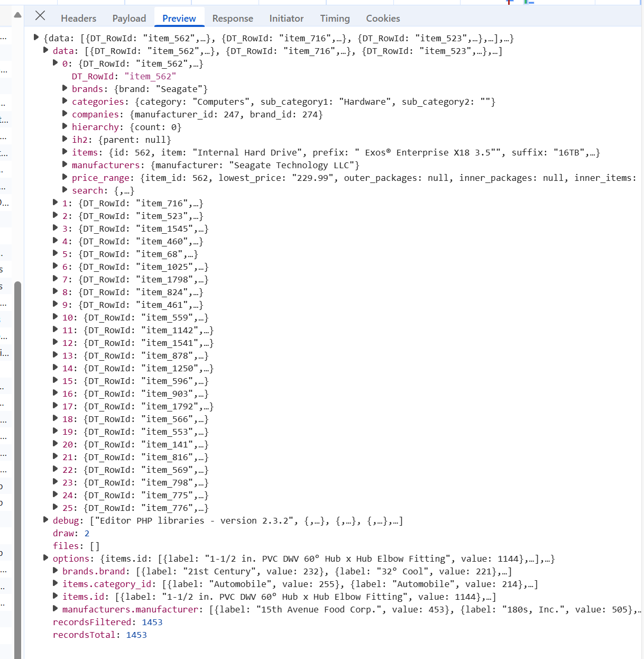The height and width of the screenshot is (659, 644).
Task: Expand row 19 item_553
Action: [x=55, y=431]
